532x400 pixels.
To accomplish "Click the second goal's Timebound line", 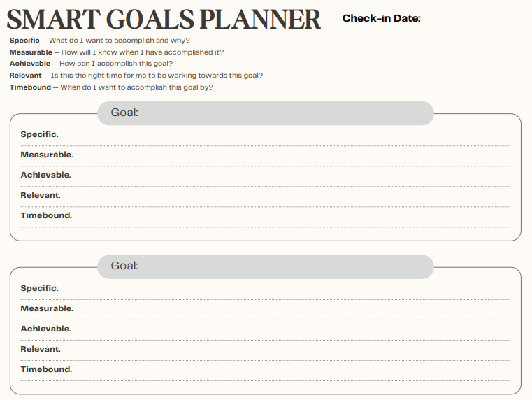I will coord(266,371).
